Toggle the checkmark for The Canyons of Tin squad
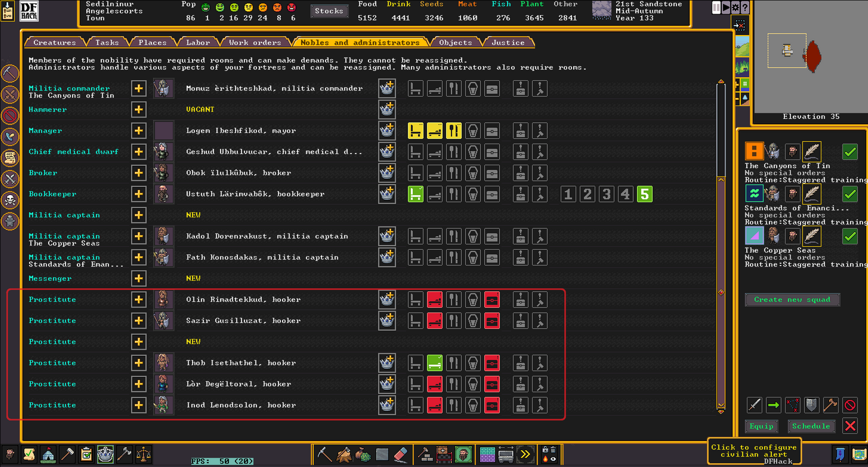 [x=850, y=152]
